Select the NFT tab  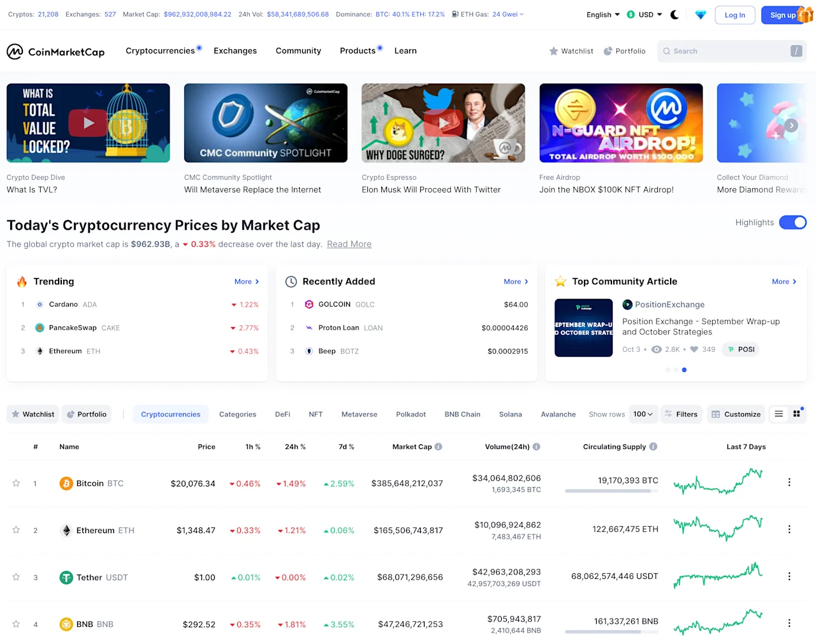(x=316, y=414)
